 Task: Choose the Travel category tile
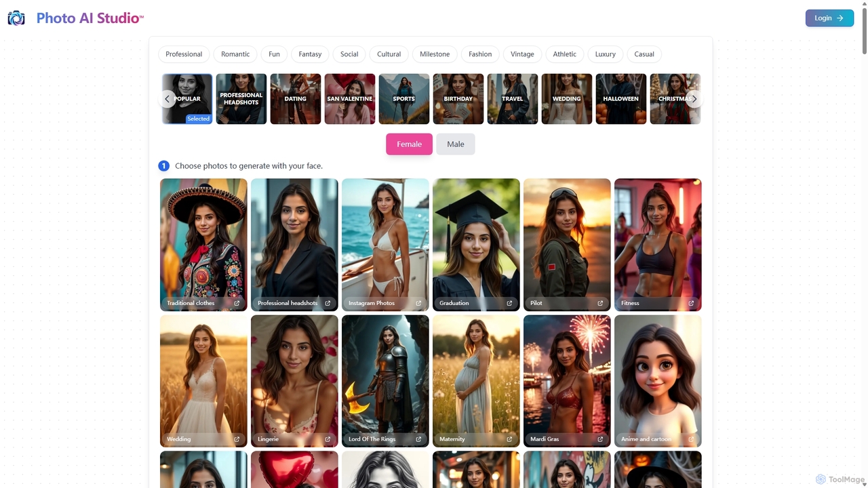513,99
